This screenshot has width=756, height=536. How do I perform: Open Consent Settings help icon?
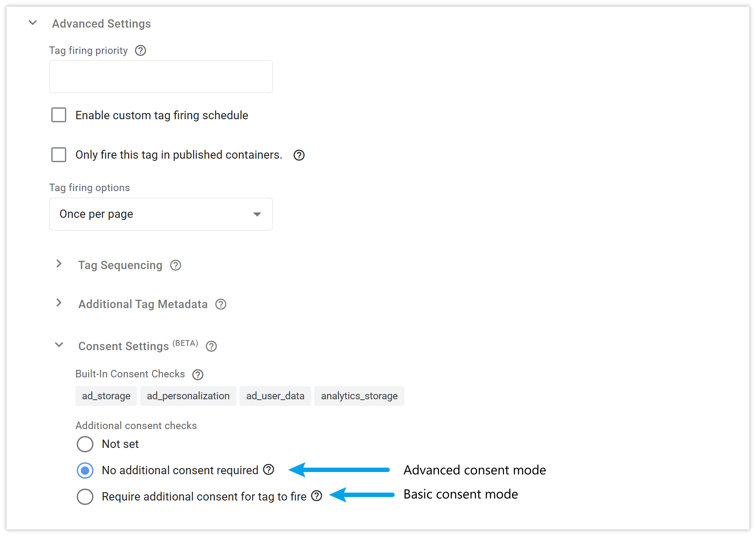coord(211,346)
